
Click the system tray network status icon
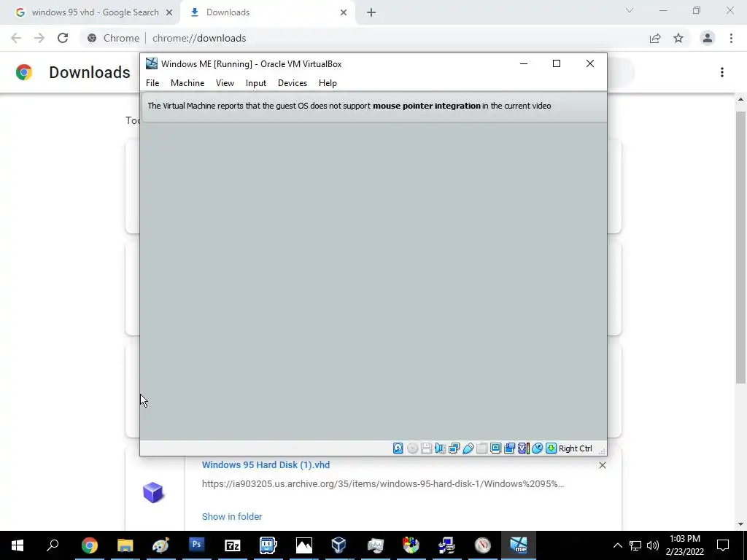pyautogui.click(x=635, y=545)
